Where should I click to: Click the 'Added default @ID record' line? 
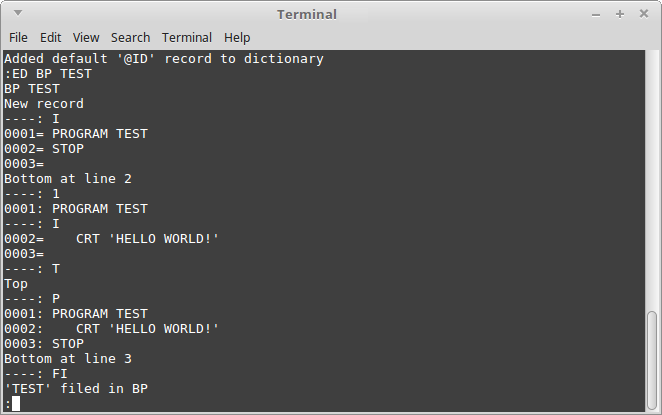point(164,59)
